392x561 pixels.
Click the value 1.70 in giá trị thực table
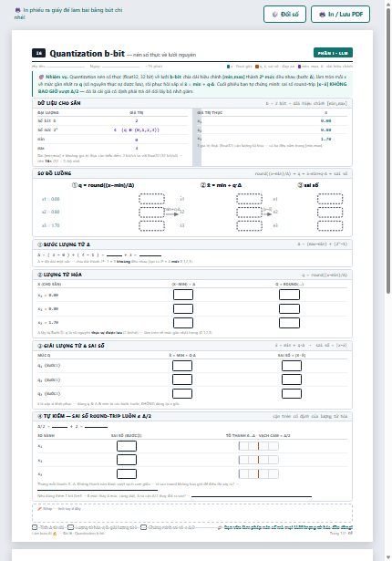coord(325,139)
